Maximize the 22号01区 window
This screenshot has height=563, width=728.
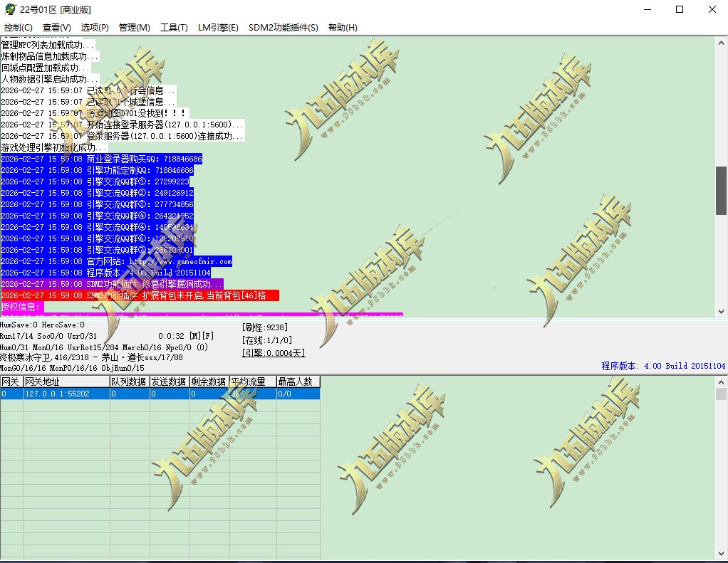tap(680, 9)
